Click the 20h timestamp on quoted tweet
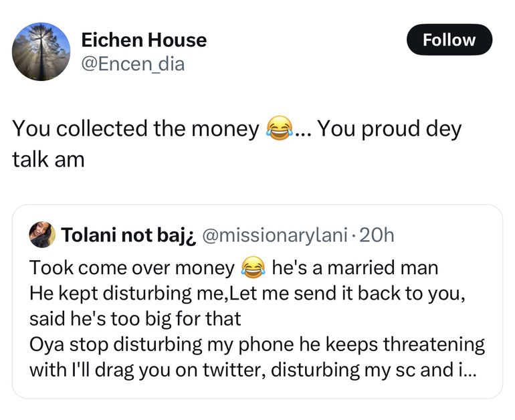The height and width of the screenshot is (420, 515). coord(377,235)
